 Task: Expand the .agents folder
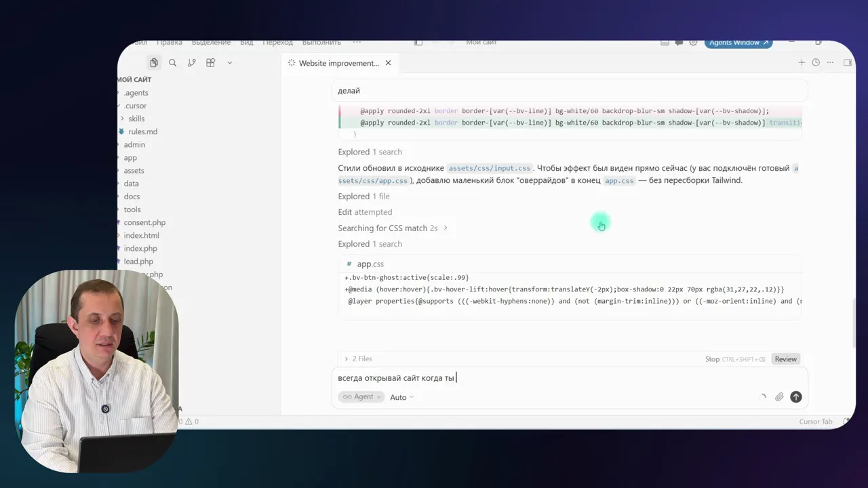click(x=136, y=93)
